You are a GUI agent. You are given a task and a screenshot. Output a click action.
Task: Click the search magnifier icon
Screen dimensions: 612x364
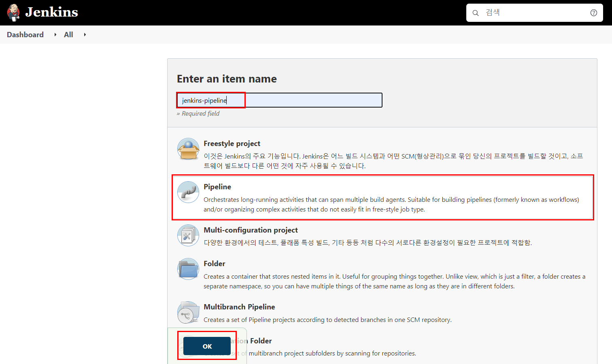(476, 13)
